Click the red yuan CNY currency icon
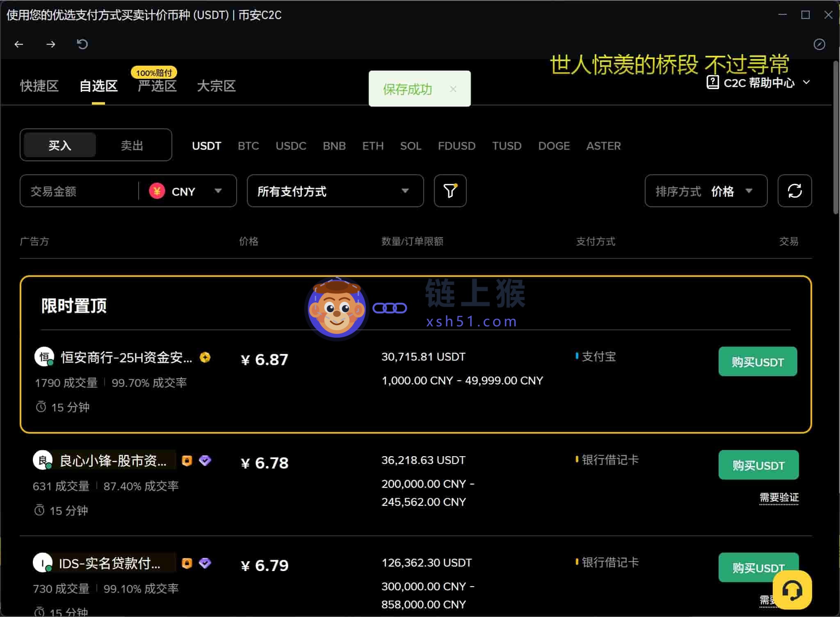The height and width of the screenshot is (617, 840). pyautogui.click(x=157, y=191)
